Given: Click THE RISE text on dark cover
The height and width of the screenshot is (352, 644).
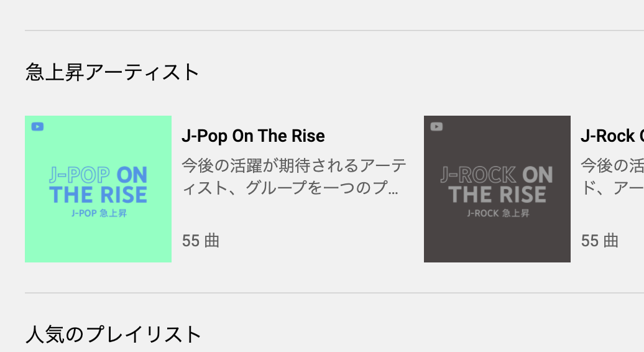Looking at the screenshot, I should coord(497,195).
